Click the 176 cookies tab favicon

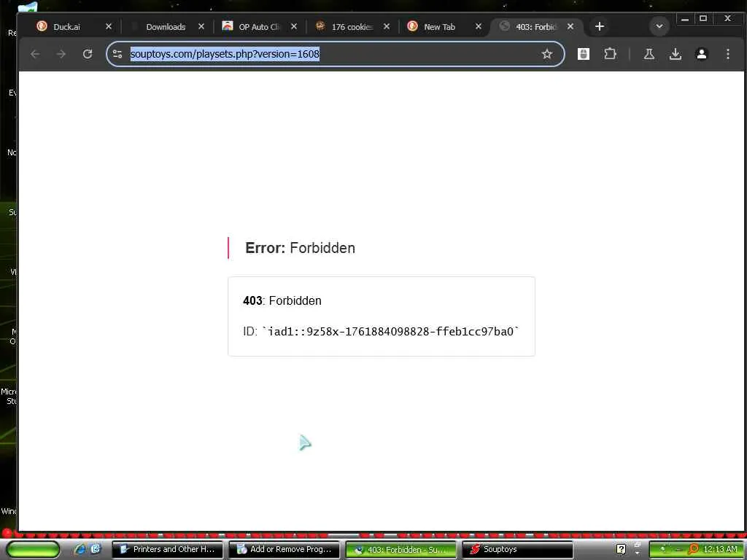(320, 26)
